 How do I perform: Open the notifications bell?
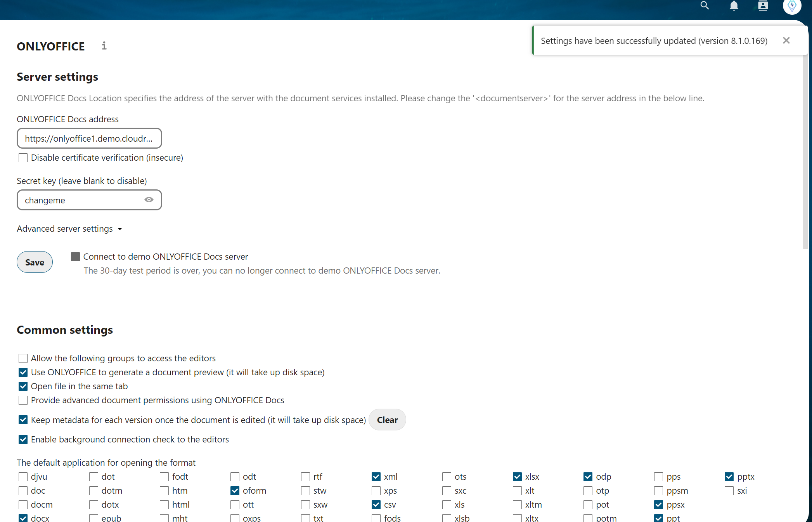pyautogui.click(x=734, y=6)
